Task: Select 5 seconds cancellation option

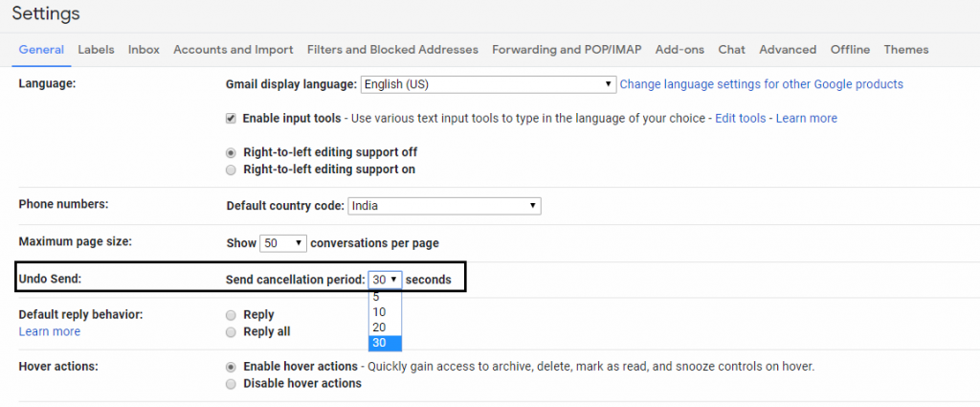Action: click(x=385, y=298)
